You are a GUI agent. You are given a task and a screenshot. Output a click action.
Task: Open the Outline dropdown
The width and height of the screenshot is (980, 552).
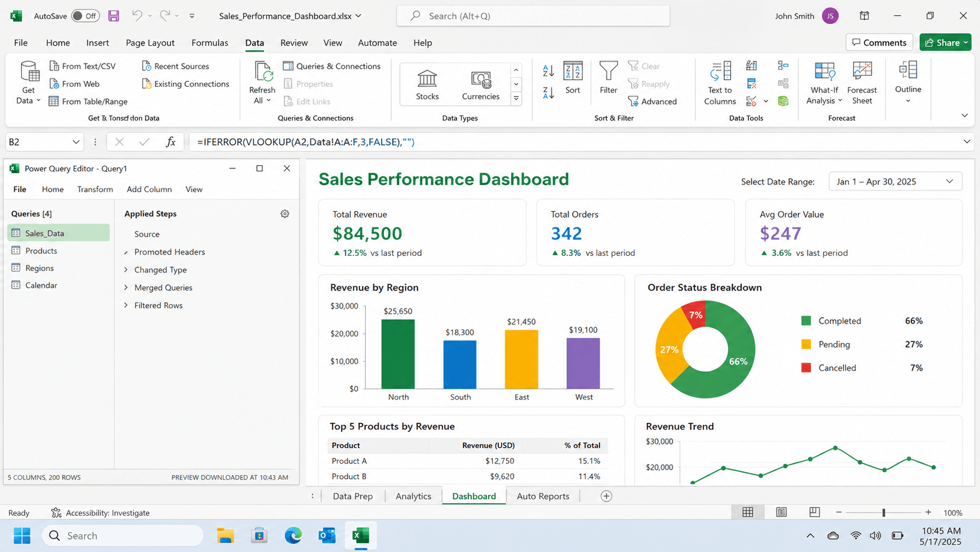point(908,82)
